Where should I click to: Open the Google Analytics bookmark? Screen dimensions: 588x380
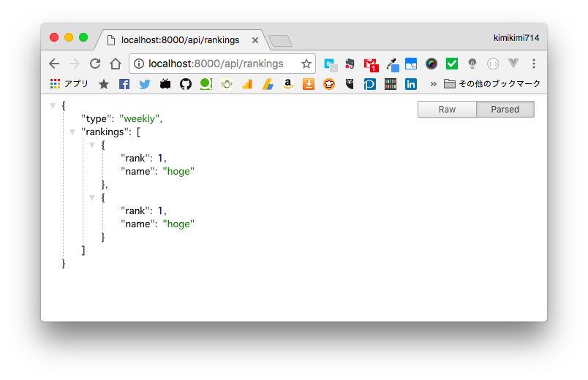tap(247, 84)
